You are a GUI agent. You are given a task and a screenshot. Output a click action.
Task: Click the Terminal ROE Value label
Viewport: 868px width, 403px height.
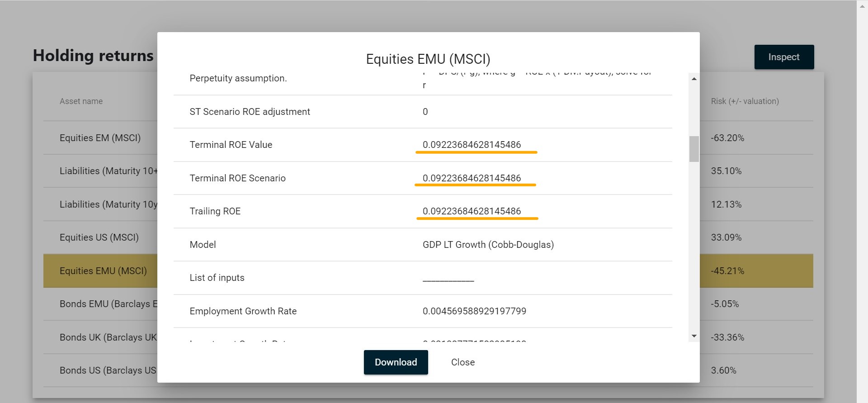[x=231, y=145]
